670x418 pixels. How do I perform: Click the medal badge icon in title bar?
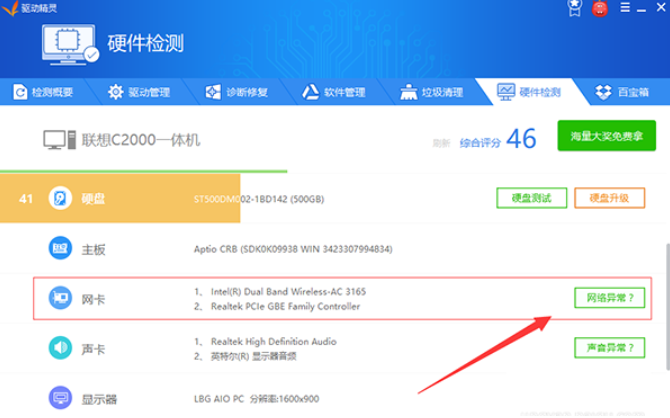click(x=575, y=8)
